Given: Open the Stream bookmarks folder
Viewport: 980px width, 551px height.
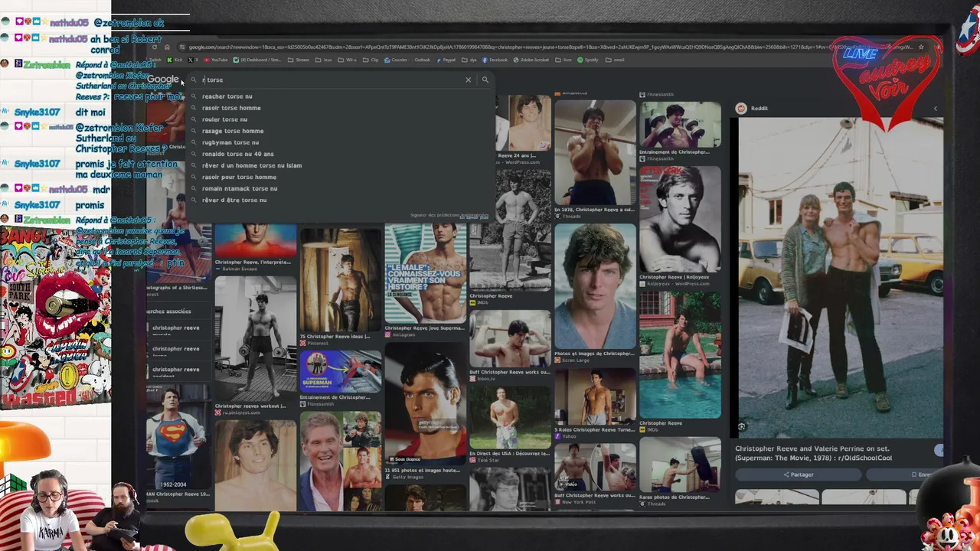Looking at the screenshot, I should tap(299, 60).
